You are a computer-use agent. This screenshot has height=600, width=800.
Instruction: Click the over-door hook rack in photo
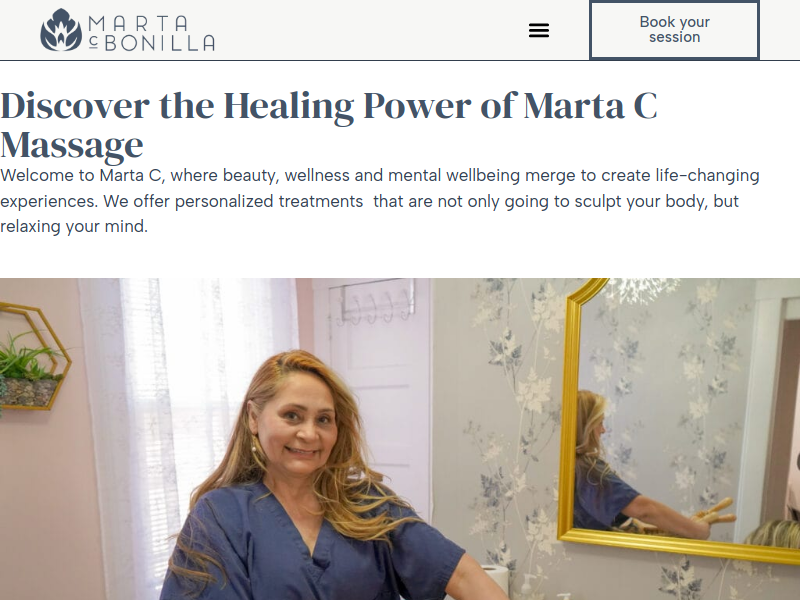[374, 302]
